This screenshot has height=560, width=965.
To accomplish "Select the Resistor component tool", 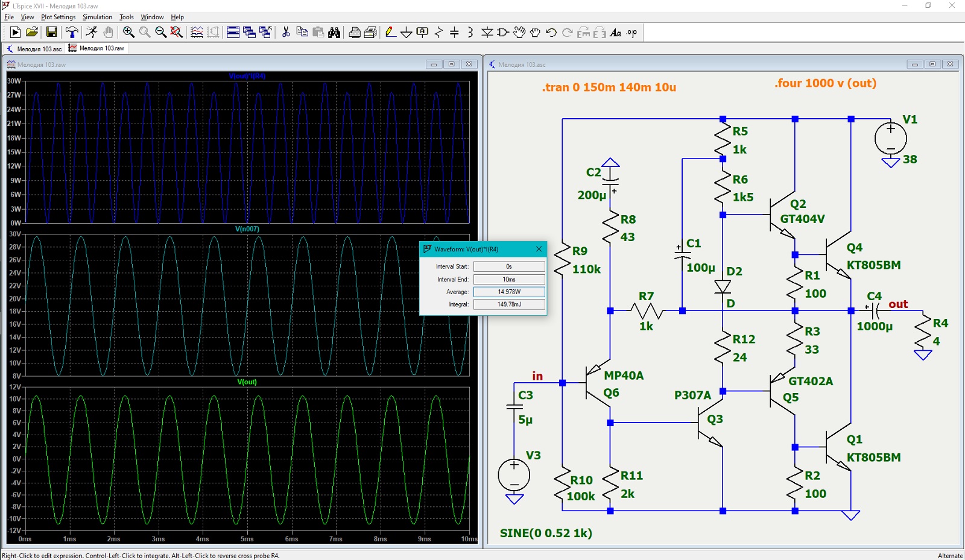I will pos(438,33).
